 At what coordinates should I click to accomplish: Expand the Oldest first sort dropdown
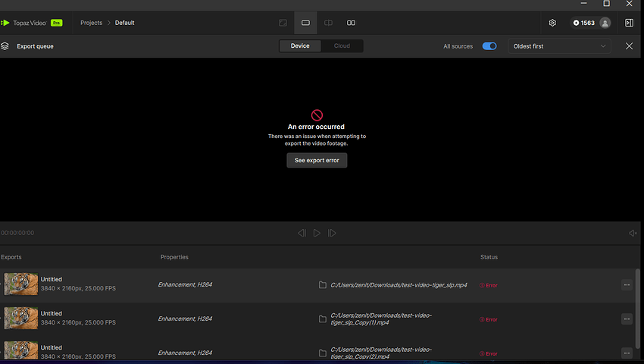pyautogui.click(x=559, y=46)
